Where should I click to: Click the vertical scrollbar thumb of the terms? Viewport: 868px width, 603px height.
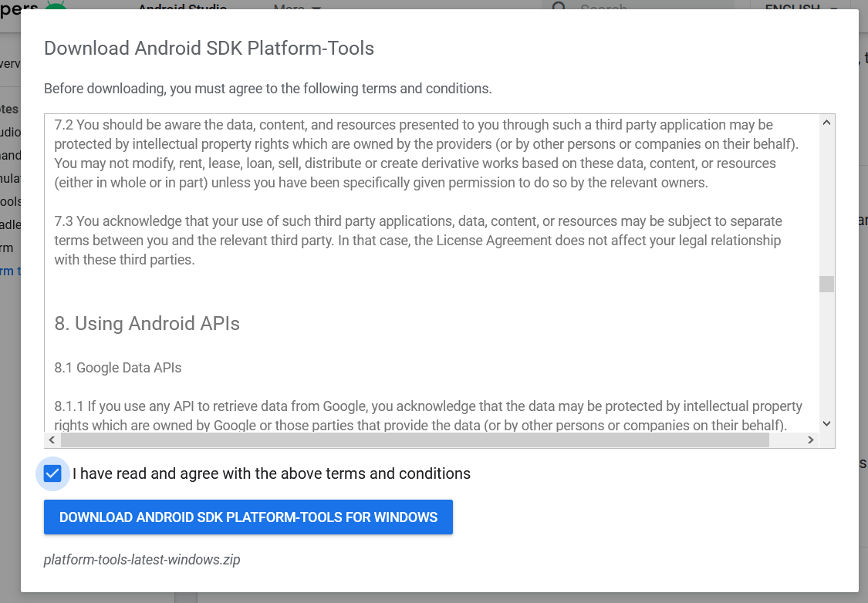[x=826, y=284]
